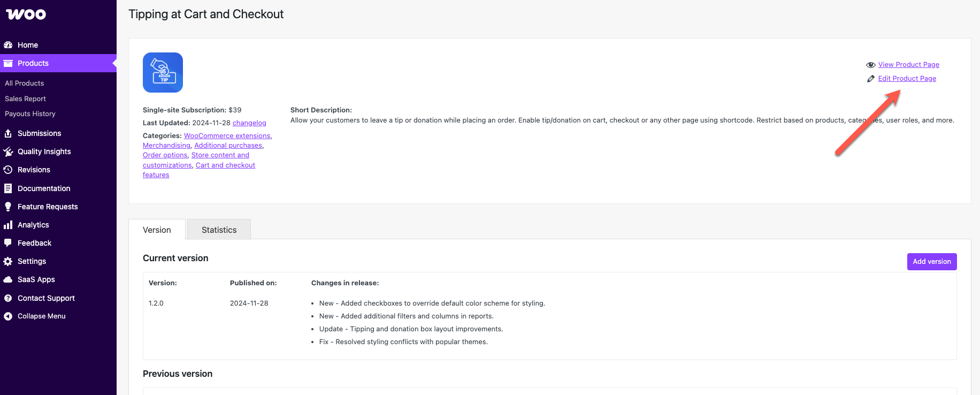Open Feature Requests in sidebar
This screenshot has height=395, width=980.
click(58, 207)
